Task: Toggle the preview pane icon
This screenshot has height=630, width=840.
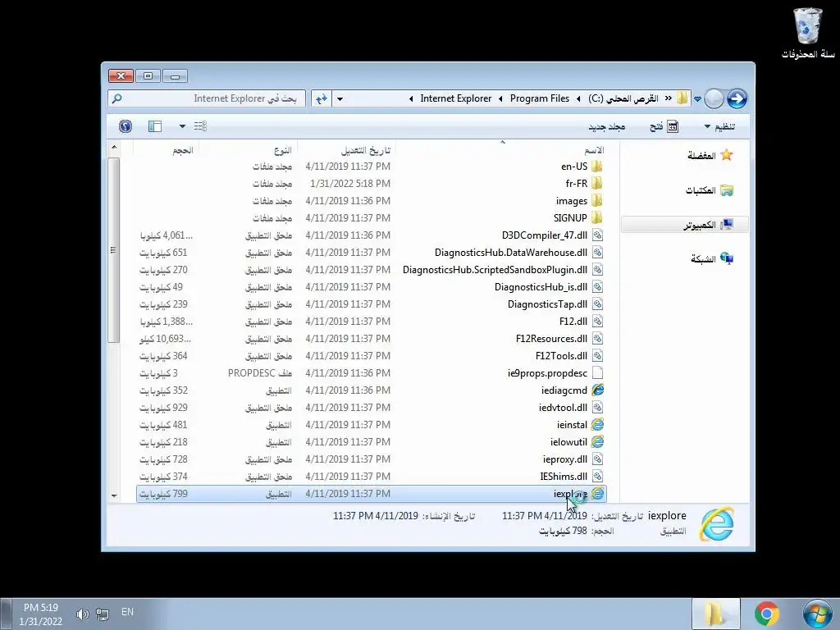Action: coord(155,126)
